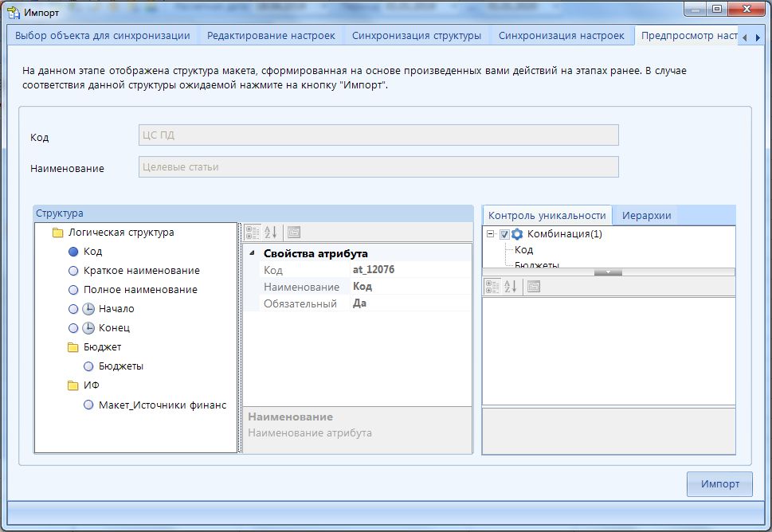Click the splitter collapse arrow under the combination tree

(609, 272)
